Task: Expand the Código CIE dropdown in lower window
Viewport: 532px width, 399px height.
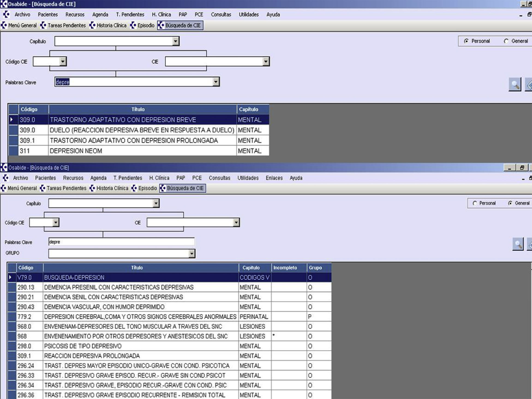Action: click(55, 223)
